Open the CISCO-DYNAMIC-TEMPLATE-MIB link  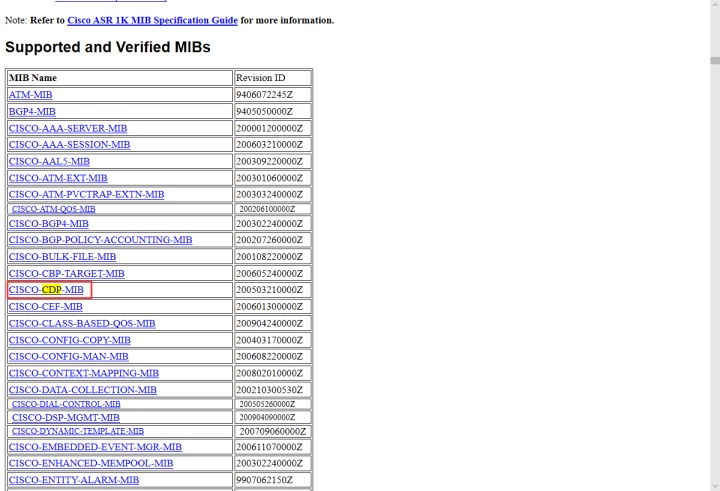78,431
